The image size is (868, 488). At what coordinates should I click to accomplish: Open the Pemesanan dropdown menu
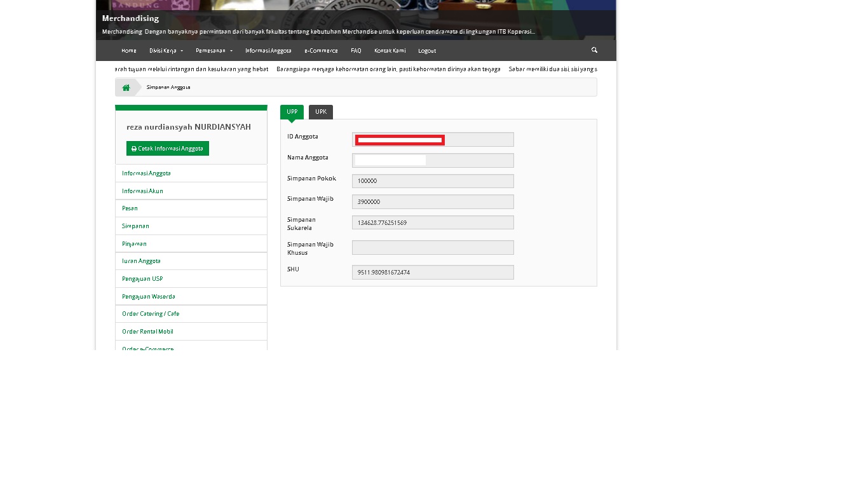point(214,51)
